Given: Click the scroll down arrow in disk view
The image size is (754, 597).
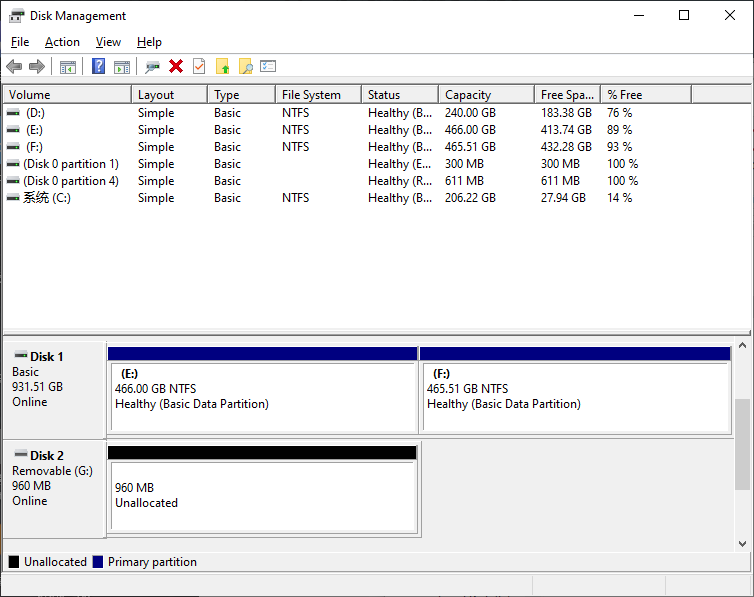Looking at the screenshot, I should (742, 544).
